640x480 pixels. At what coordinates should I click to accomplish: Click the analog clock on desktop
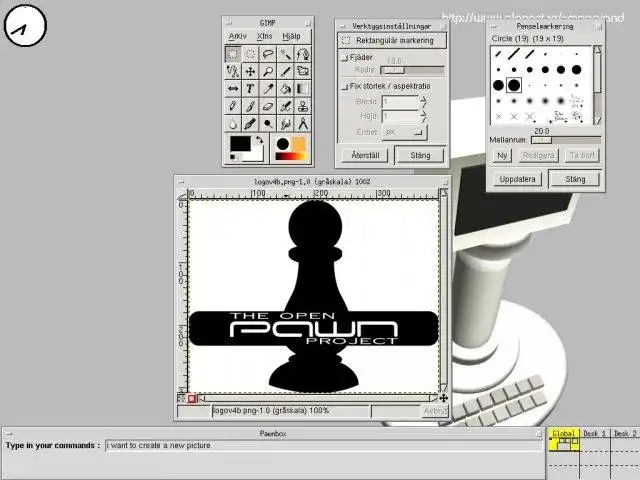tap(25, 25)
